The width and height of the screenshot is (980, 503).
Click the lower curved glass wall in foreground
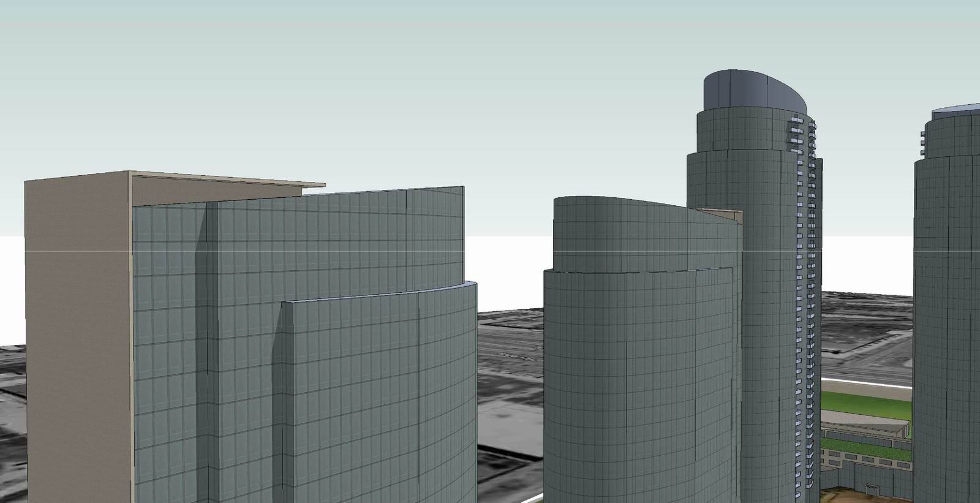tap(380, 398)
